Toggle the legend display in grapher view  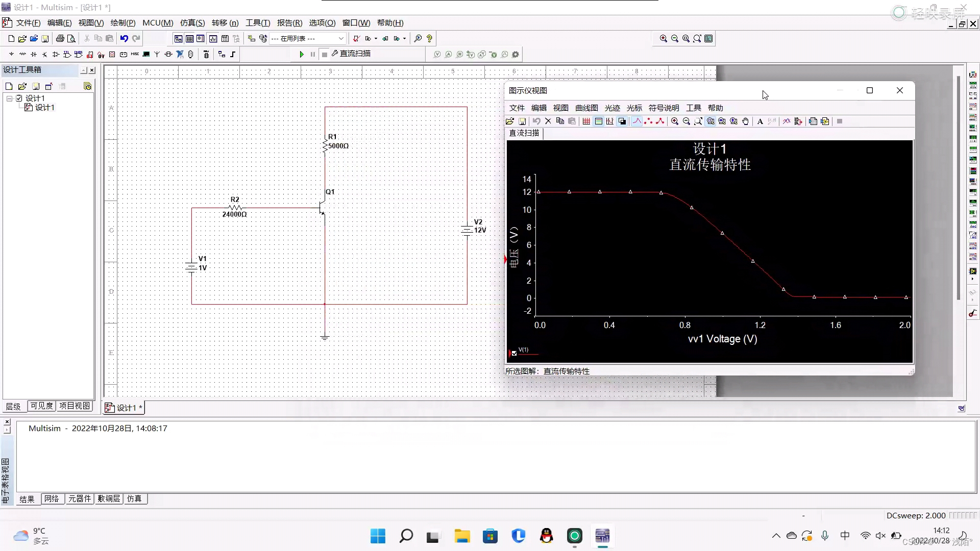598,121
